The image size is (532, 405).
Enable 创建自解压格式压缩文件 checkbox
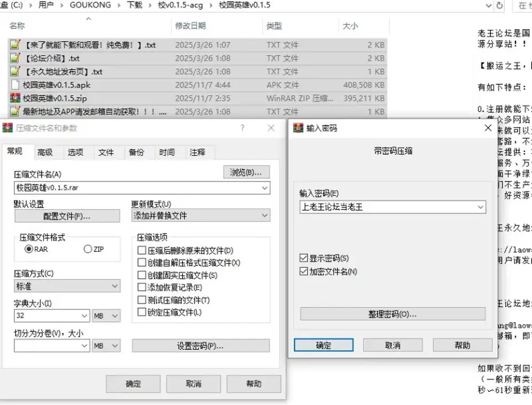[141, 262]
